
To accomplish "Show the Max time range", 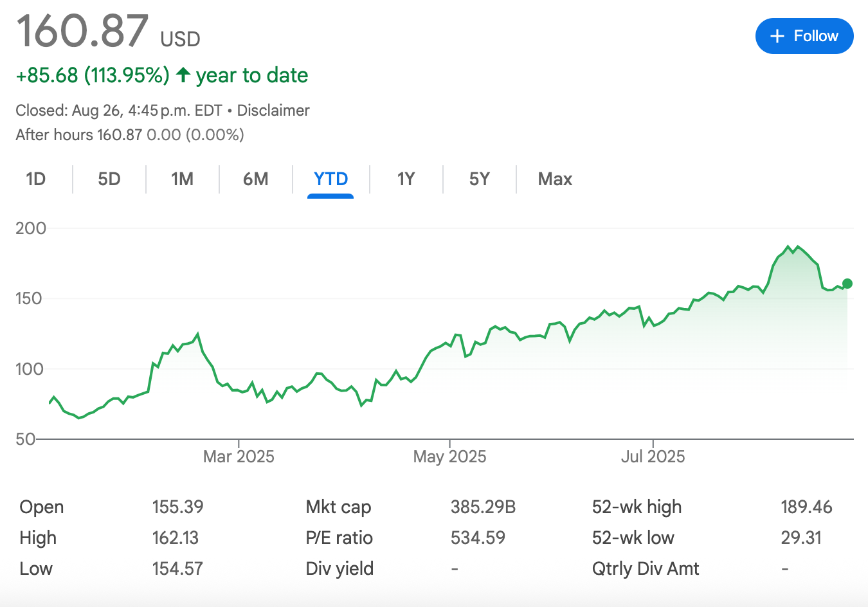I will click(555, 179).
